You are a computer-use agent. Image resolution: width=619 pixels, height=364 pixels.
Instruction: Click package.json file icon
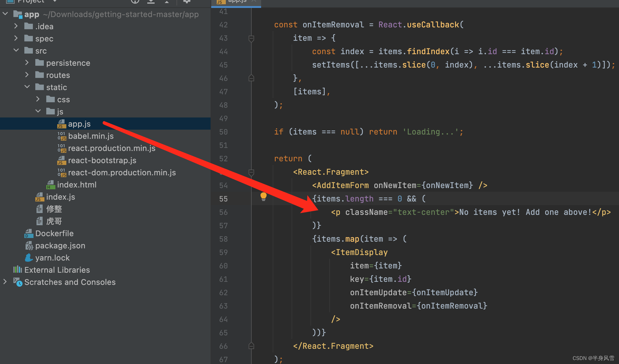29,246
